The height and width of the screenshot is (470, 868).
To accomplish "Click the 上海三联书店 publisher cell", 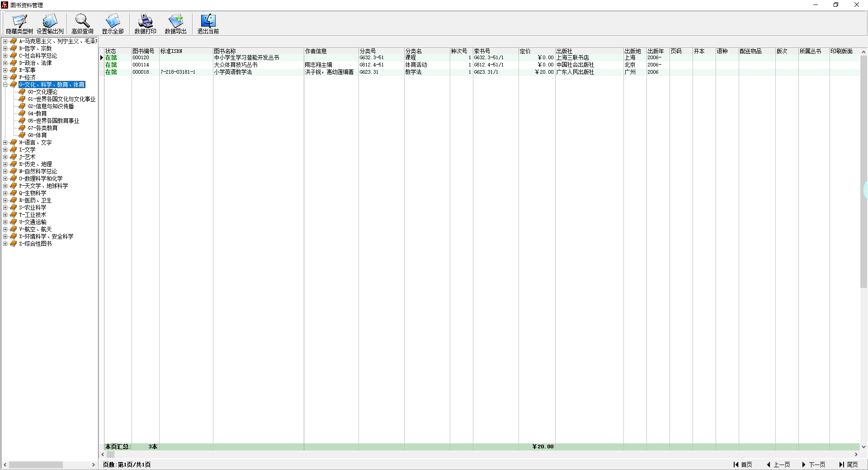I will [590, 57].
